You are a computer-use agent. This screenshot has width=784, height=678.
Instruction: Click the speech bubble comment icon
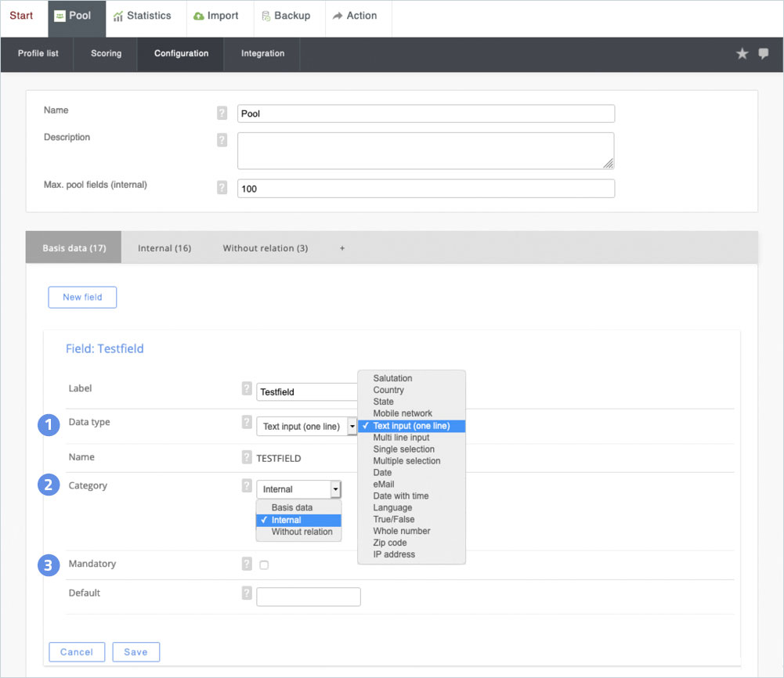(764, 54)
